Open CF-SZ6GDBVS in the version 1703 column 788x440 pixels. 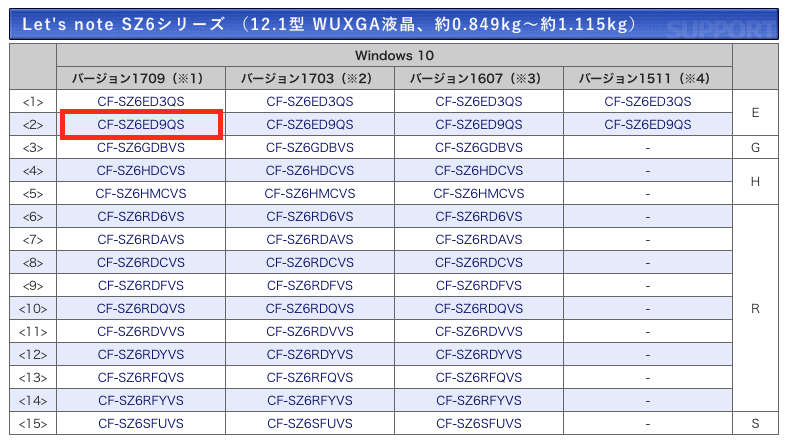pos(310,148)
